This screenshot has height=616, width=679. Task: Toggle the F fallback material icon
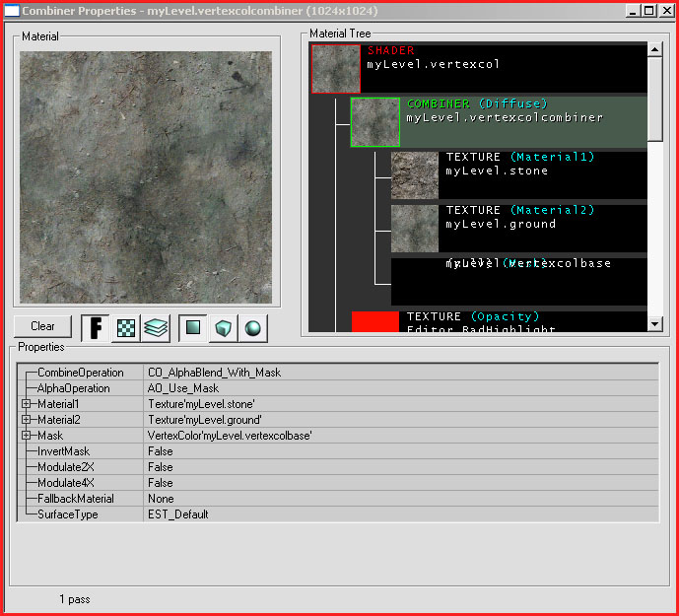click(96, 328)
